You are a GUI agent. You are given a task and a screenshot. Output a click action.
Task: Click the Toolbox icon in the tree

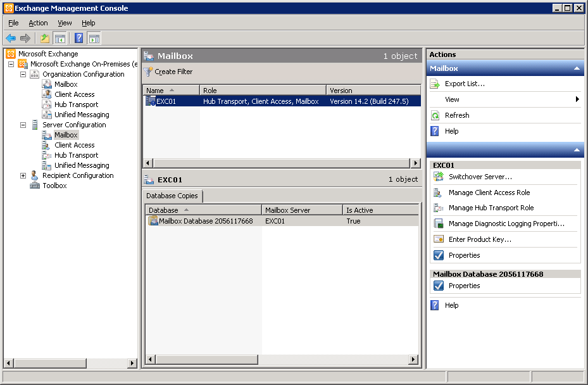tap(35, 186)
